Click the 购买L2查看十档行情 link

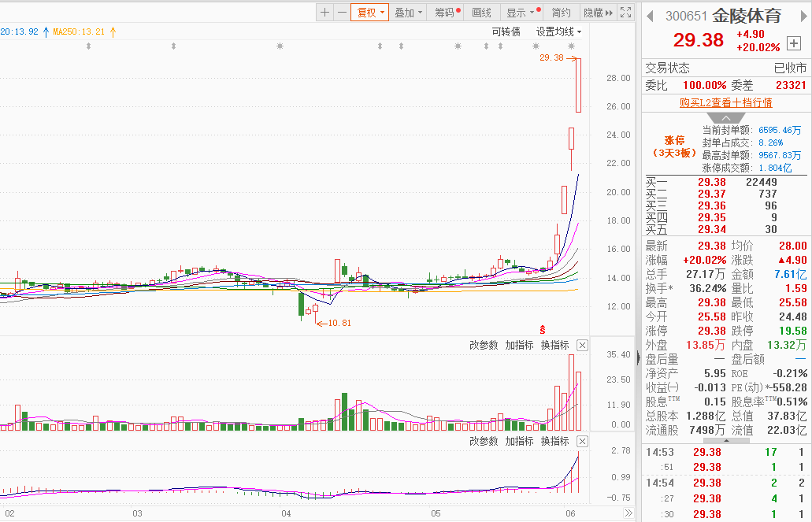pyautogui.click(x=725, y=102)
